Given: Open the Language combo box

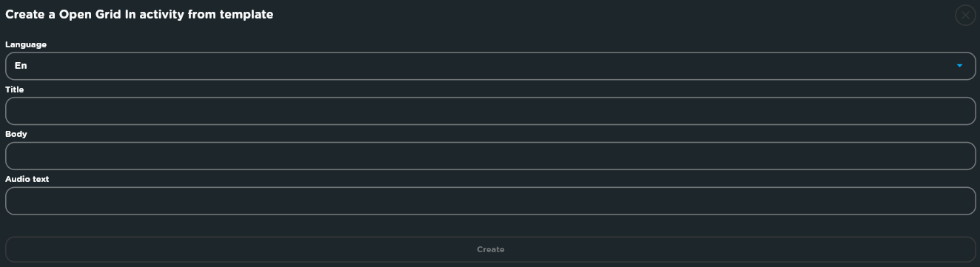Looking at the screenshot, I should 490,66.
